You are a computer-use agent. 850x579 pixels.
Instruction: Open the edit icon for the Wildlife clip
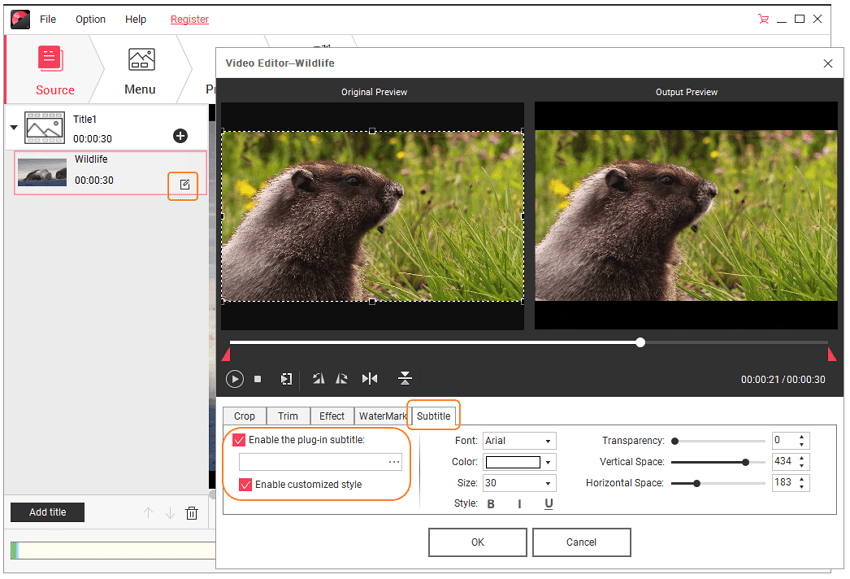[x=184, y=184]
